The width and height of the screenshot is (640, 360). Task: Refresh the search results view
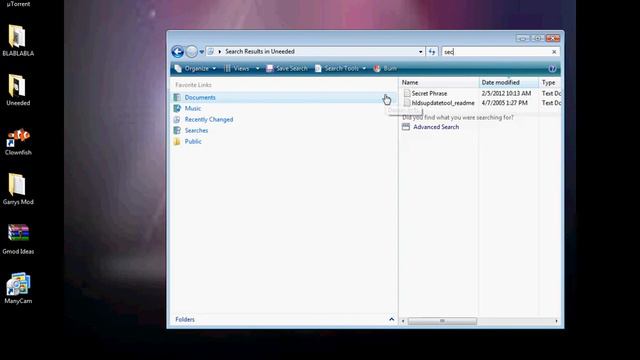(x=432, y=52)
